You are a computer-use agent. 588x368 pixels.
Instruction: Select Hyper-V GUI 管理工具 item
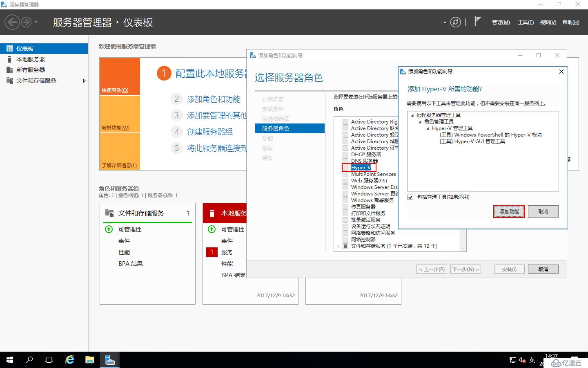[x=472, y=141]
